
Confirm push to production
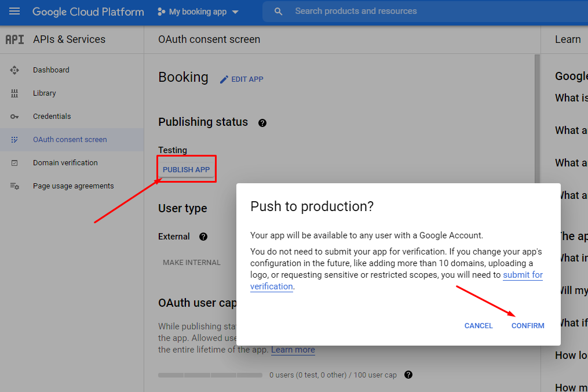(528, 326)
